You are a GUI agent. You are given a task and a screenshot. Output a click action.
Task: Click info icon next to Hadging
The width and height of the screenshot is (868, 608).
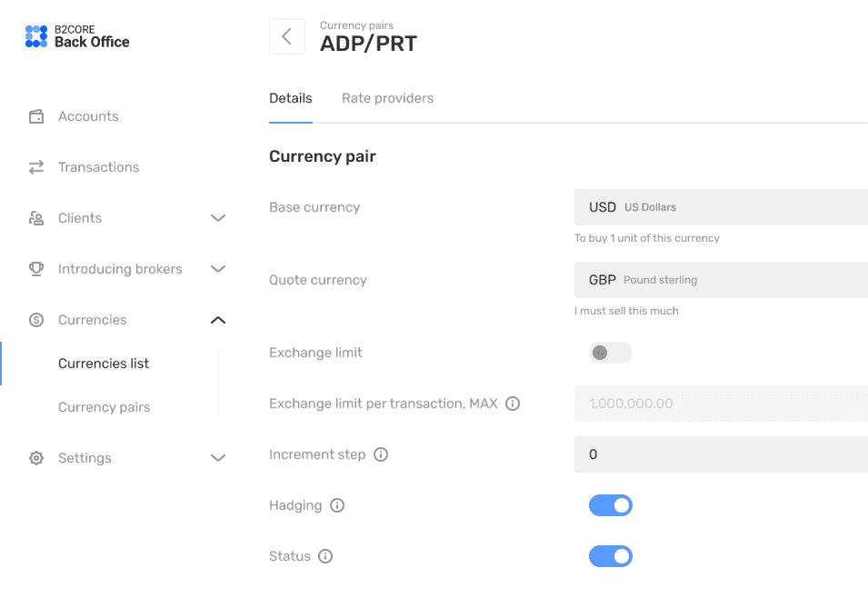tap(337, 505)
